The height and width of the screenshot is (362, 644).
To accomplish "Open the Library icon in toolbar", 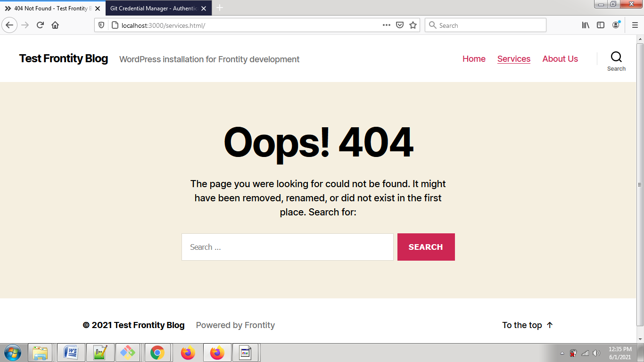I will coord(586,25).
